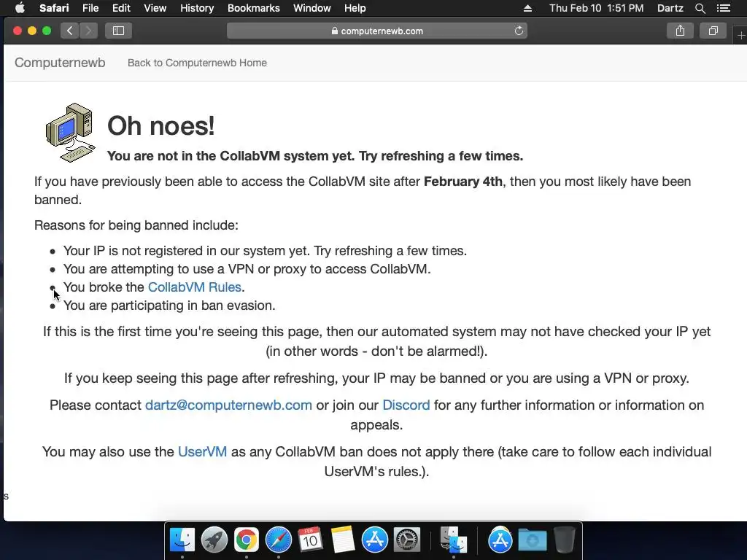Toggle the Safari sidebar button

coord(118,31)
